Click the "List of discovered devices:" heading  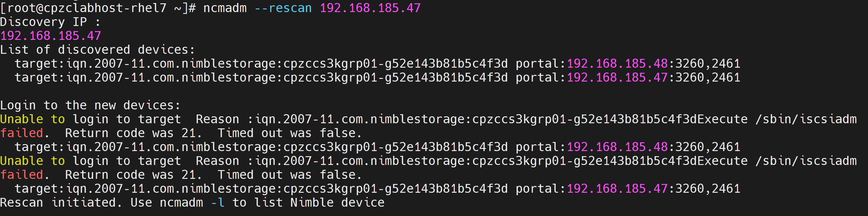[x=97, y=50]
